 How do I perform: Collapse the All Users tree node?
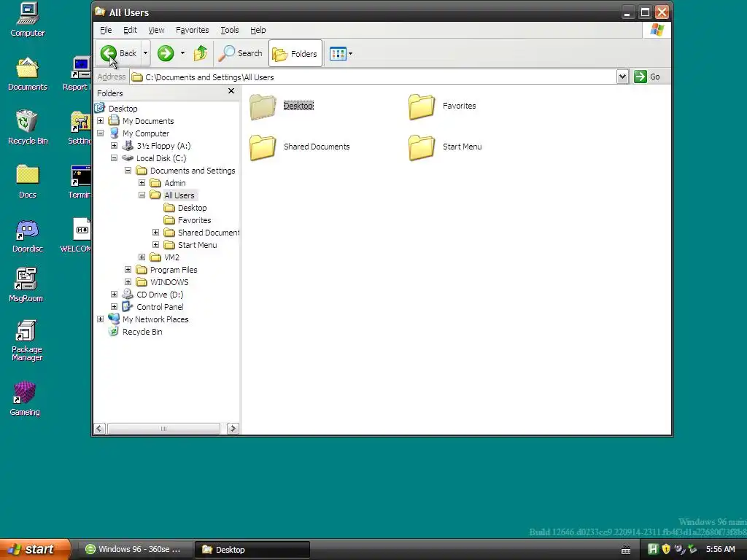coord(142,195)
